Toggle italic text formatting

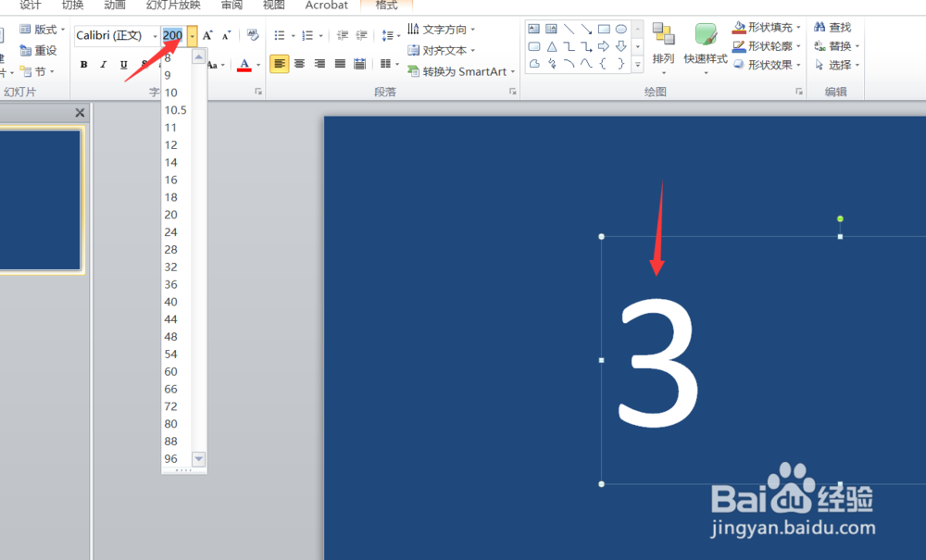(x=104, y=64)
